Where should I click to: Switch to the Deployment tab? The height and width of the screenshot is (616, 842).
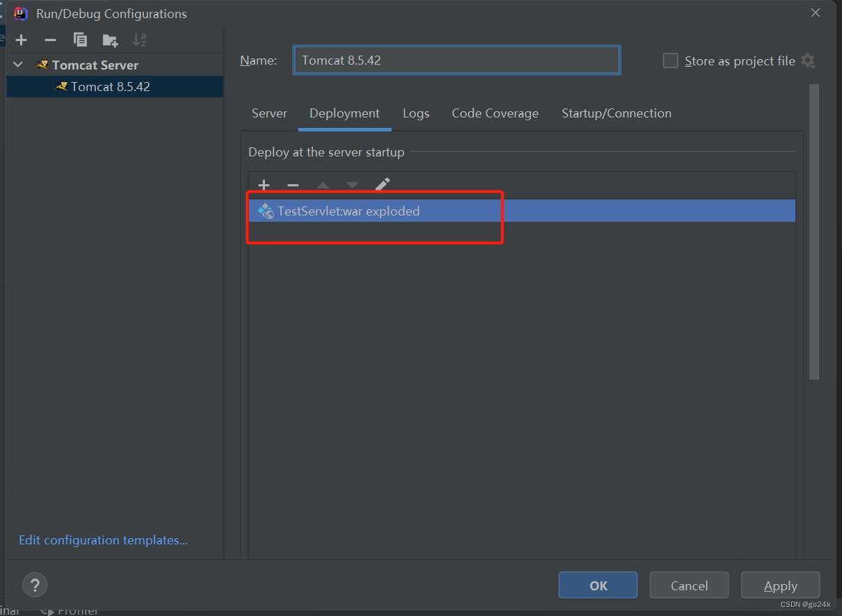[x=345, y=113]
